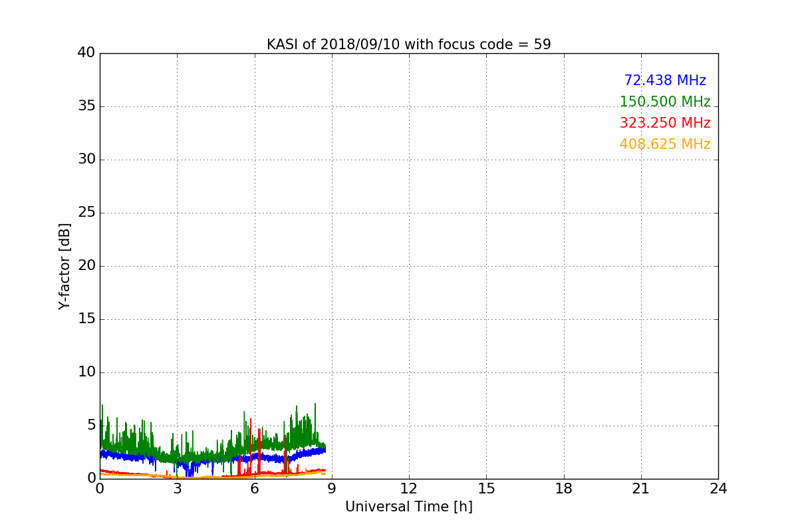
Task: Select the blue 72.438 MHz legend label
Action: (665, 80)
